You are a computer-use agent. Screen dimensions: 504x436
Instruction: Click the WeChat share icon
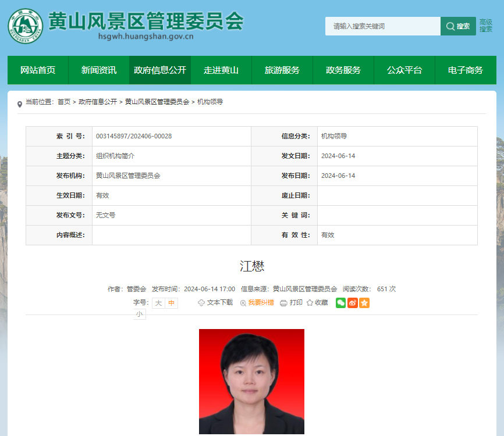(340, 303)
